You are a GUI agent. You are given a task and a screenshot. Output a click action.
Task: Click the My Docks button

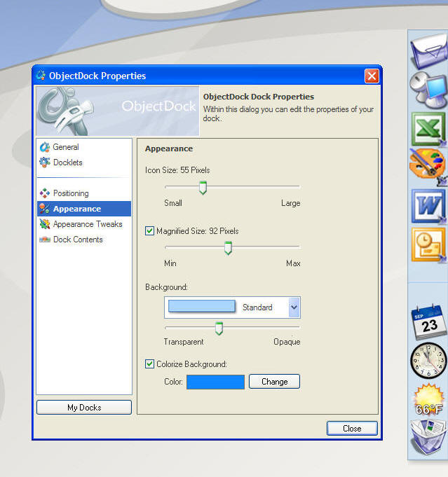point(84,408)
